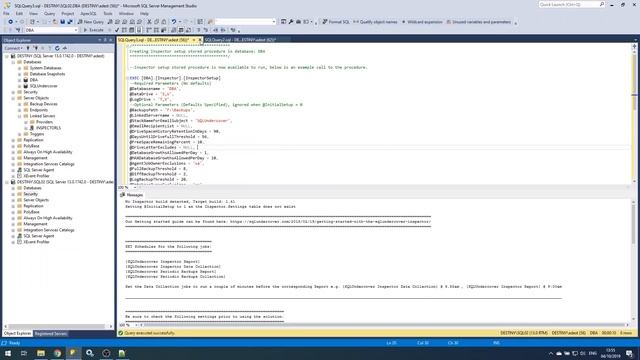
Task: Click the Save file toolbar icon
Action: [62, 22]
